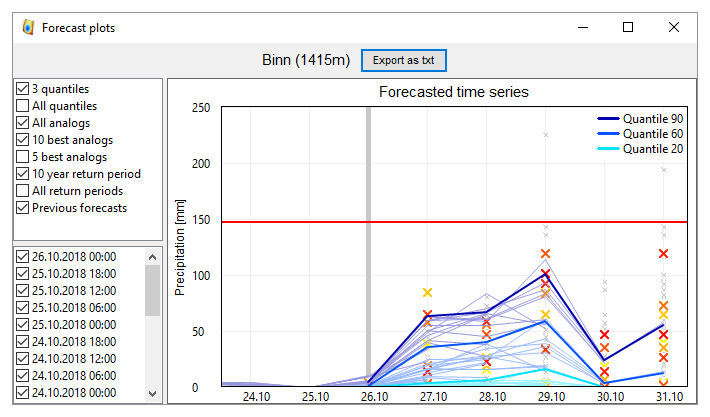
Task: Click Export as txt button
Action: pos(403,60)
